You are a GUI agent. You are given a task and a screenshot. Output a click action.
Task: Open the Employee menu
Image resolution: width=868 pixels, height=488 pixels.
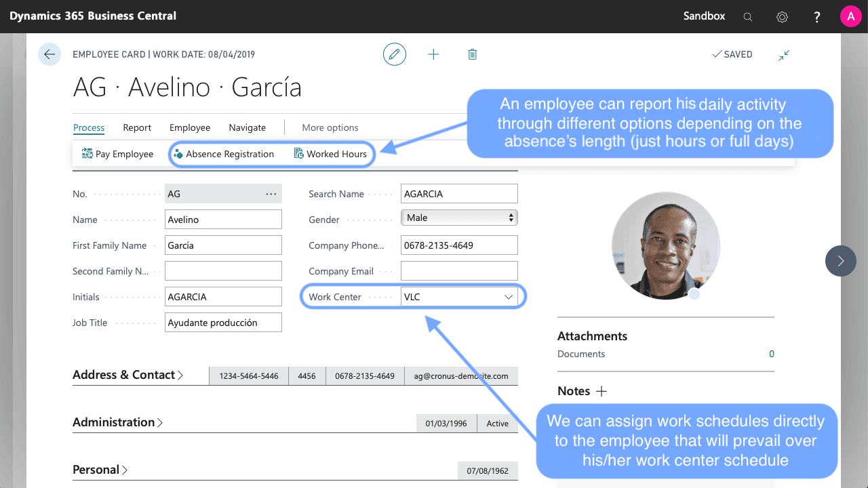coord(190,127)
